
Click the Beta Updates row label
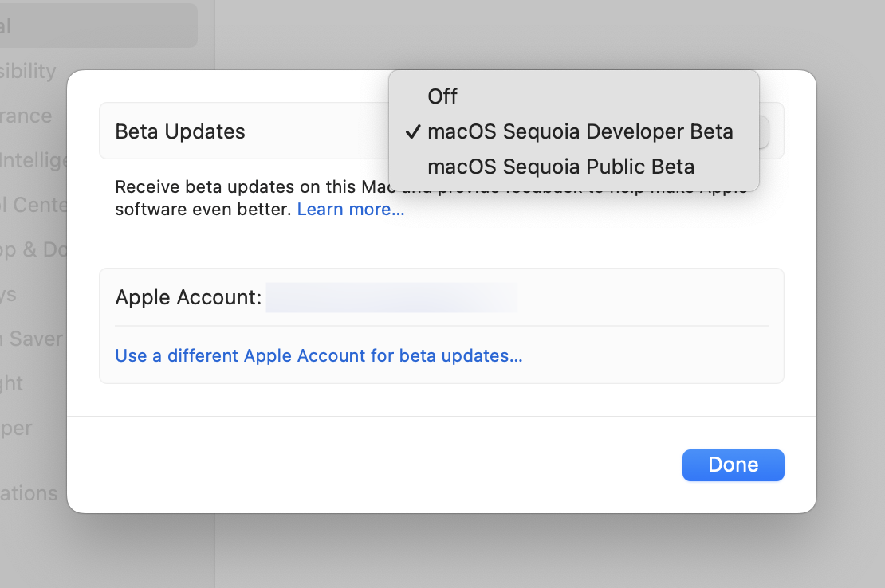[x=180, y=131]
